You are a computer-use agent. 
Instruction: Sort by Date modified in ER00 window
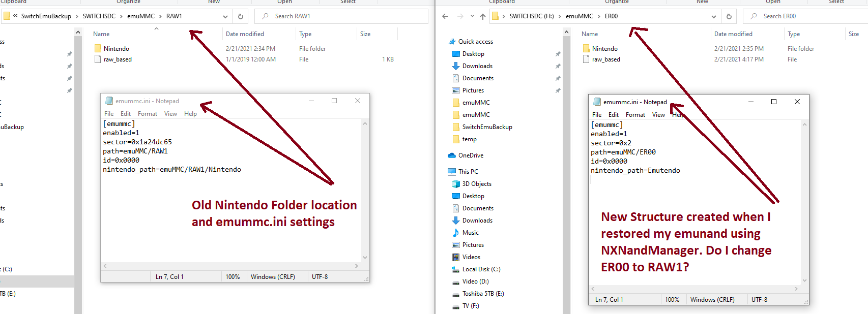733,34
